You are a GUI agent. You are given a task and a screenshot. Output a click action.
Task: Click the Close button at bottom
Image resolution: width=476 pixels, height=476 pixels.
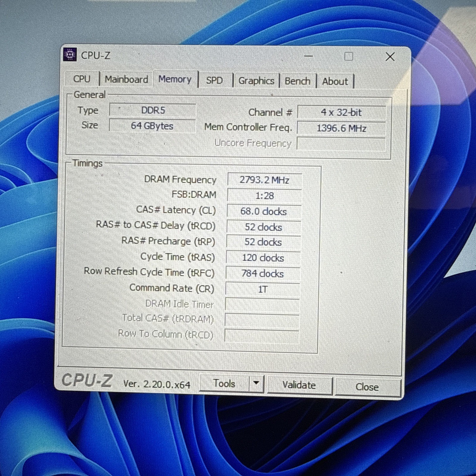(x=367, y=387)
